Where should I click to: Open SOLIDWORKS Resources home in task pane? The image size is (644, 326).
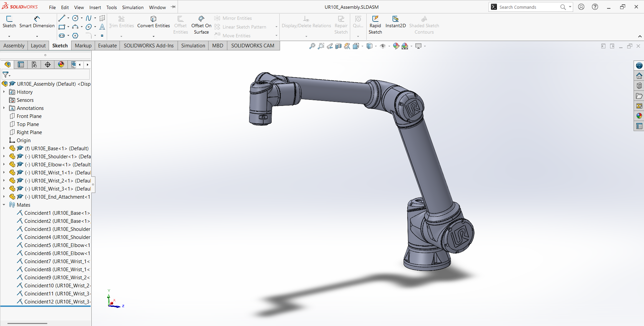pos(639,76)
